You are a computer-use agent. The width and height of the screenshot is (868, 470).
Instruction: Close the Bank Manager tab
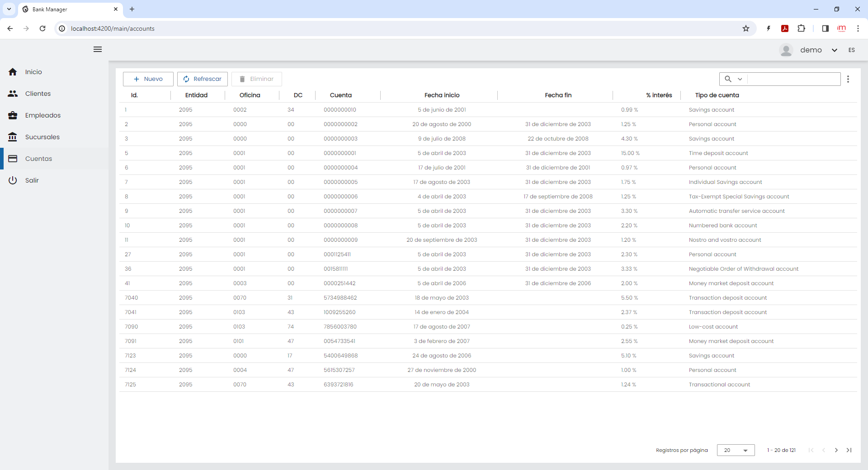point(116,9)
